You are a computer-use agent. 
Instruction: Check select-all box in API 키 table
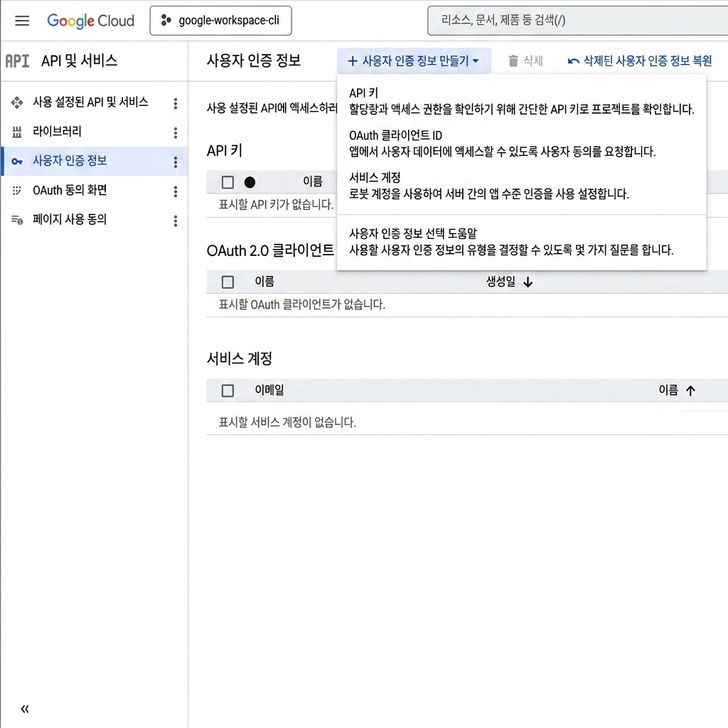coord(227,182)
